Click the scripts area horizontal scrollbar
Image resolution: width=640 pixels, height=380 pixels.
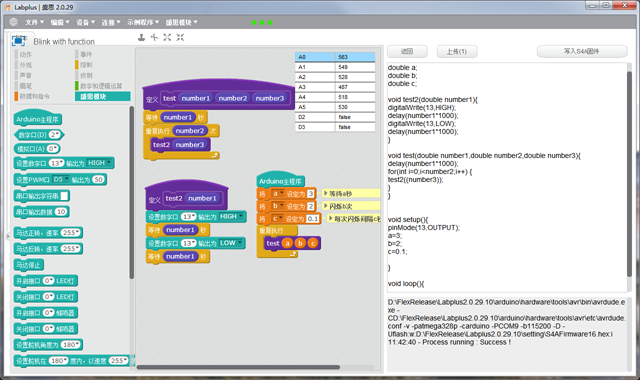(x=238, y=367)
